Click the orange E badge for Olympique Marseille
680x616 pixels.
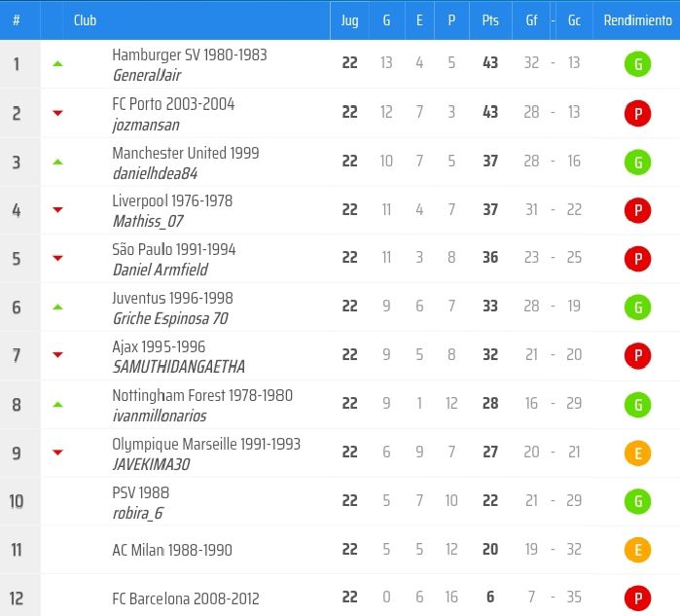(x=637, y=453)
